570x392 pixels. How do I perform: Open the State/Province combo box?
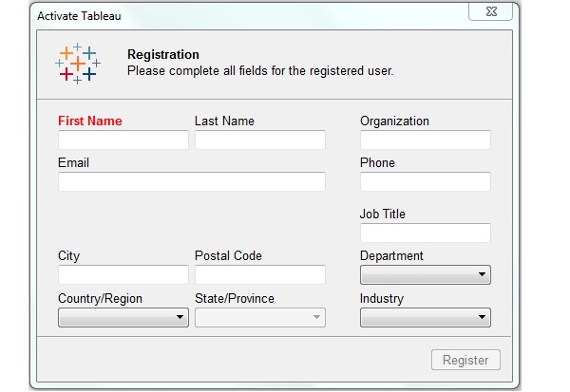tap(259, 318)
